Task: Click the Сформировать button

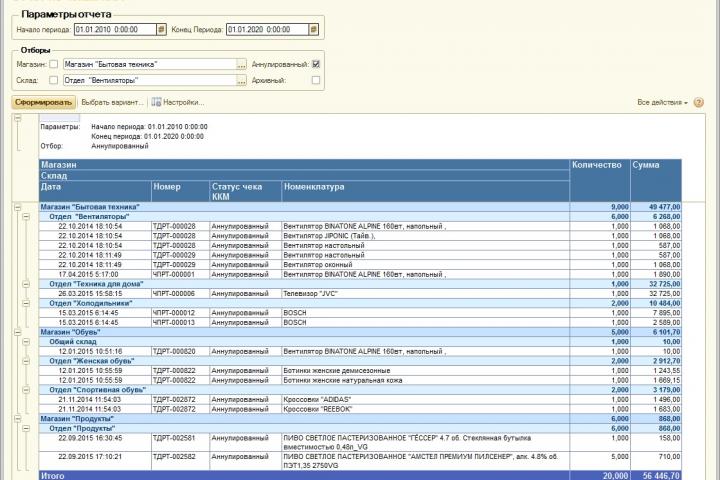Action: (x=43, y=102)
